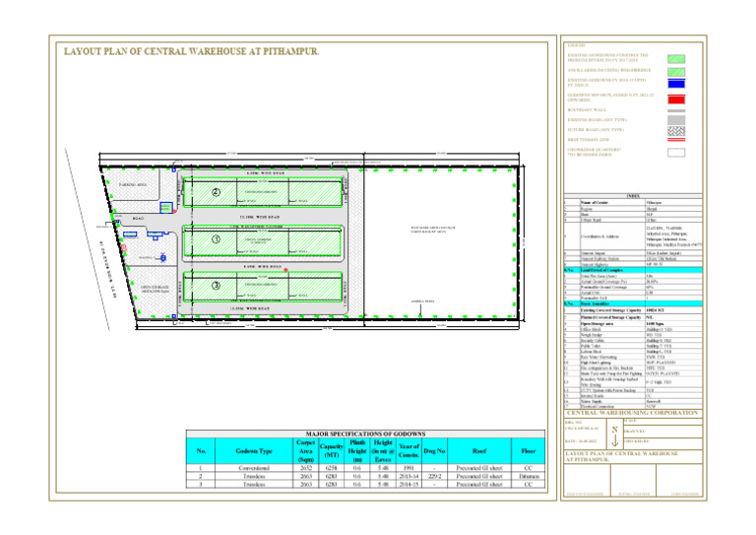
Task: Click the Conventional godown type cell
Action: click(x=254, y=468)
